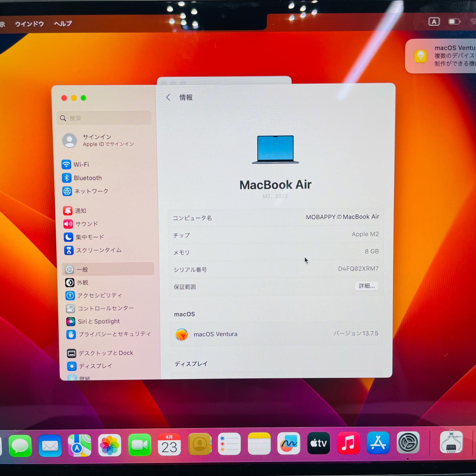Open Bluetooth settings
Viewport: 476px width, 476px height.
point(88,178)
